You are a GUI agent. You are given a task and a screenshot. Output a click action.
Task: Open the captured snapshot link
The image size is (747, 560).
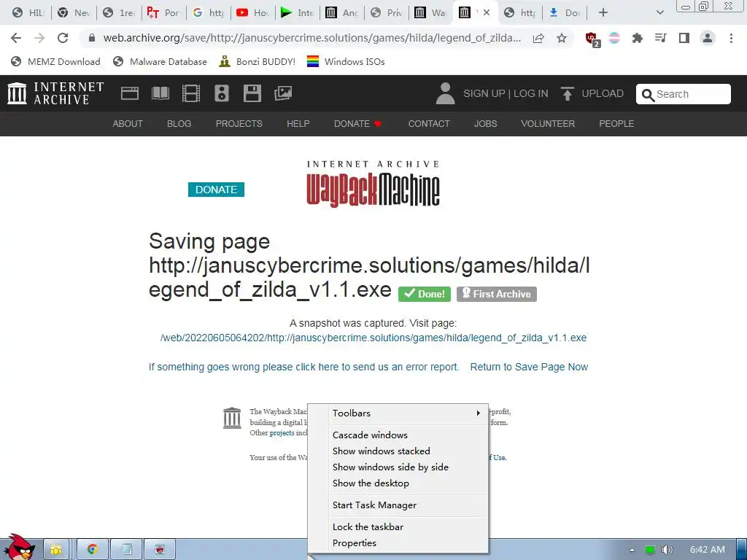point(373,338)
